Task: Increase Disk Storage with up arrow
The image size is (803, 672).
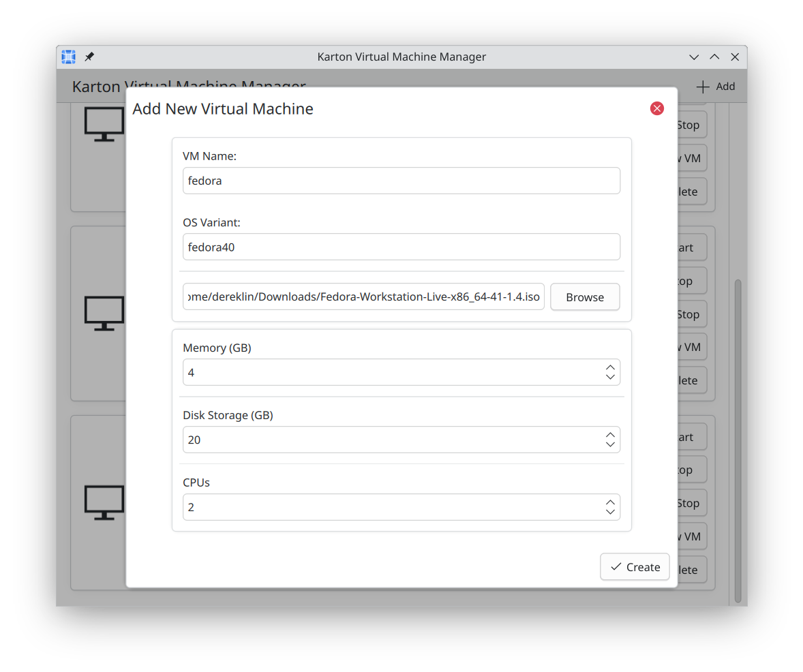Action: pos(610,435)
